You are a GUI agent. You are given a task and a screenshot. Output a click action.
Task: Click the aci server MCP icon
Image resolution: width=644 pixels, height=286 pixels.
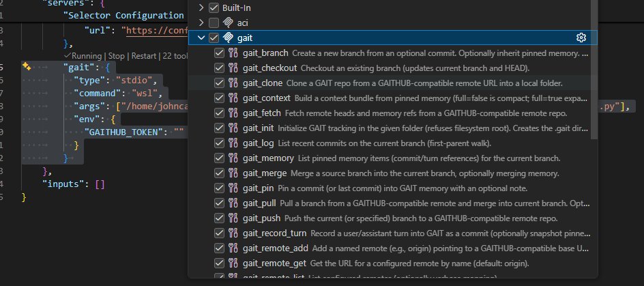tap(228, 23)
